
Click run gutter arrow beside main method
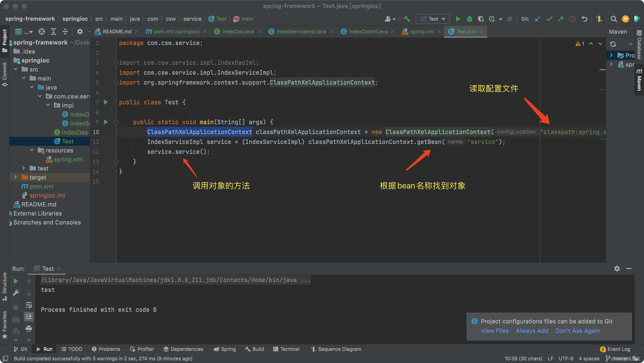tap(106, 122)
